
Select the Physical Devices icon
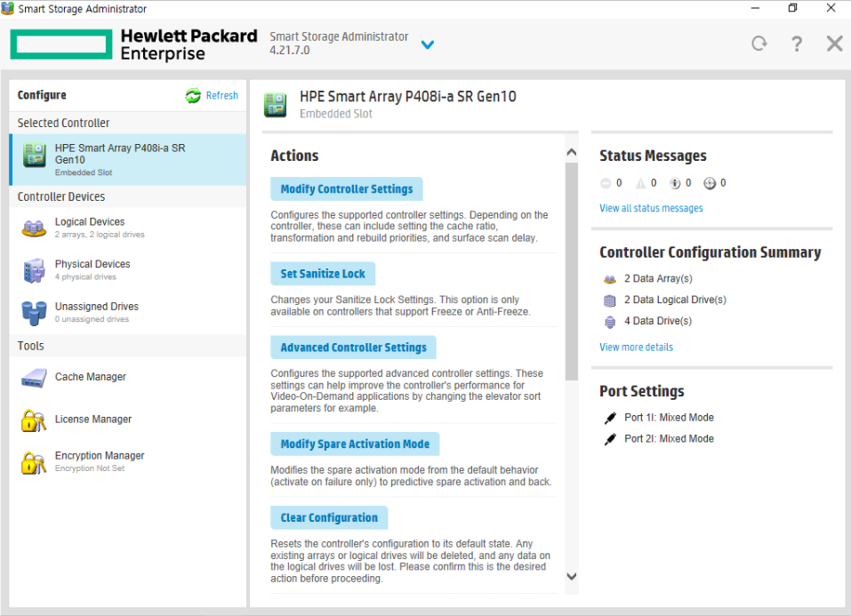34,270
